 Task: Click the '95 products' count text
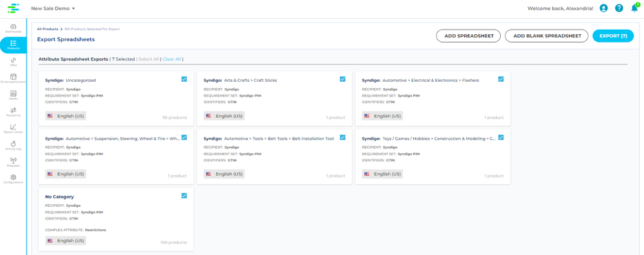click(x=175, y=118)
